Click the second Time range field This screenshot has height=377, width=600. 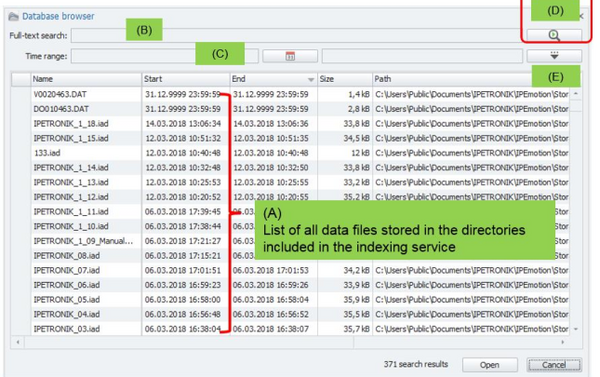pyautogui.click(x=422, y=56)
